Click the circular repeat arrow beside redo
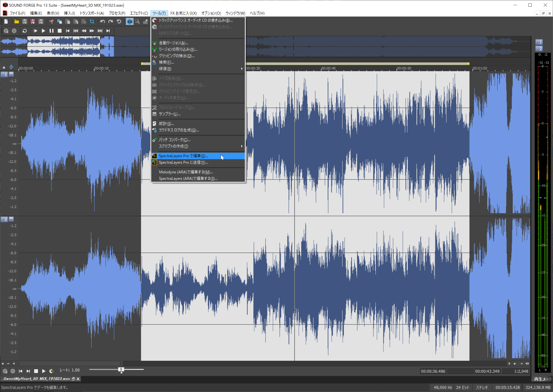 pyautogui.click(x=119, y=22)
